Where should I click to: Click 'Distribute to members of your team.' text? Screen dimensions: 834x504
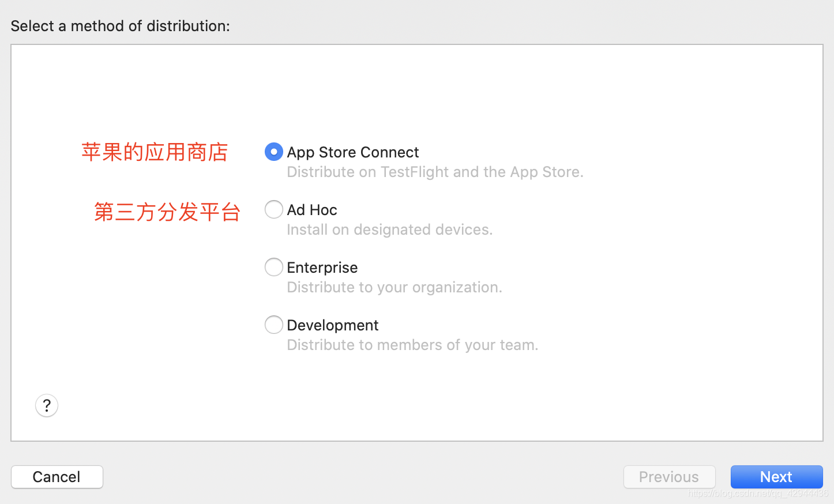coord(412,345)
